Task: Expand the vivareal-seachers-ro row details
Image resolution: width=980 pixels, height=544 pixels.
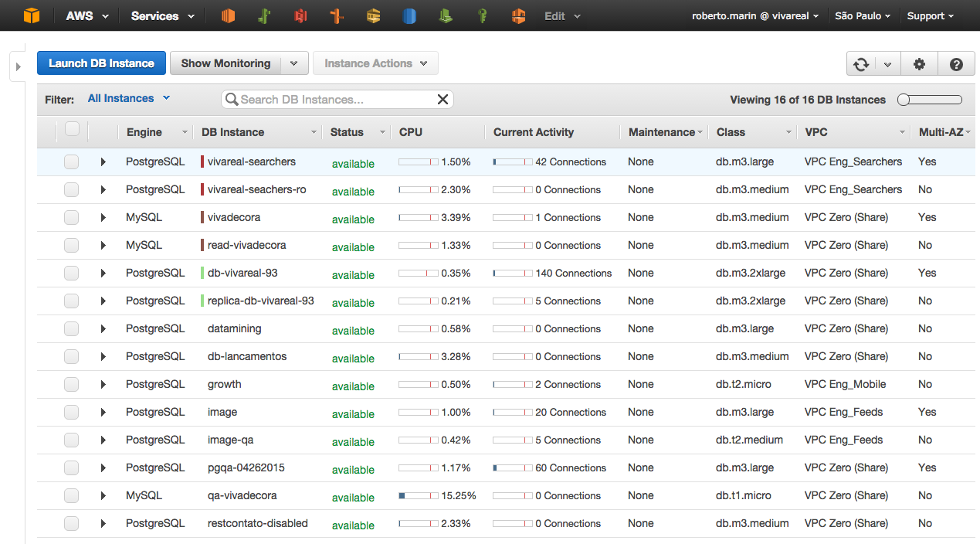Action: coord(103,189)
